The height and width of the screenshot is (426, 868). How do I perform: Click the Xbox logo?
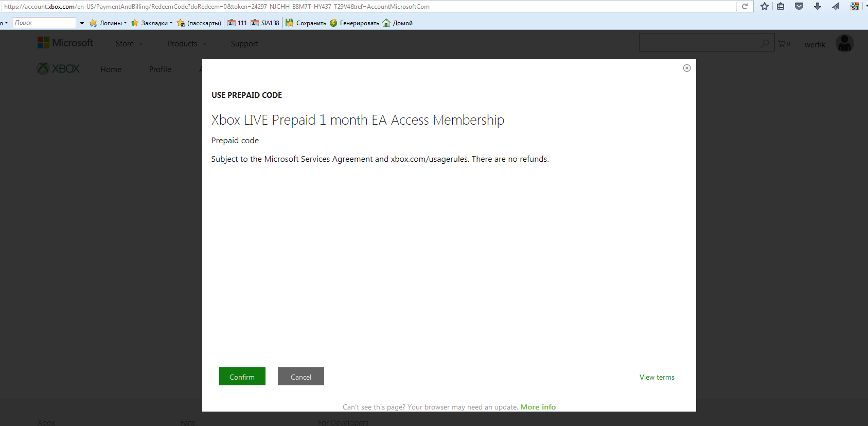(x=59, y=69)
